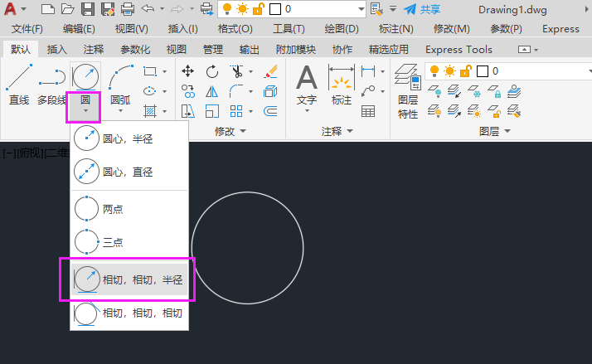592x364 pixels.
Task: Click the Stretch tool icon
Action: click(187, 111)
